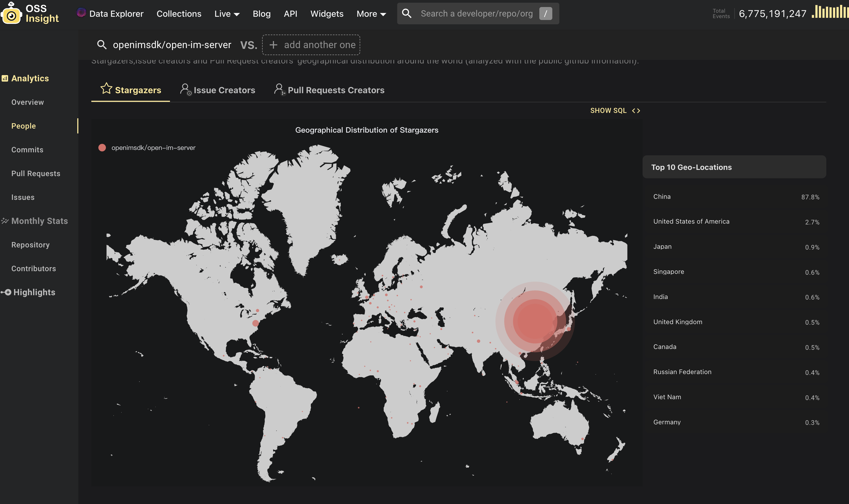The height and width of the screenshot is (504, 849).
Task: Click the openimsdk/open-im-server repo search field
Action: click(172, 45)
